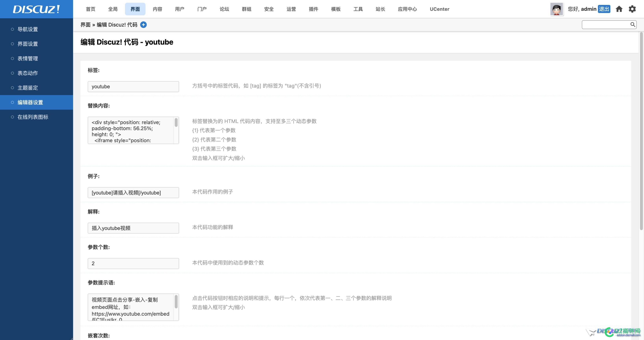The width and height of the screenshot is (644, 340).
Task: Go to 在线列表图标 in sidebar
Action: click(36, 117)
